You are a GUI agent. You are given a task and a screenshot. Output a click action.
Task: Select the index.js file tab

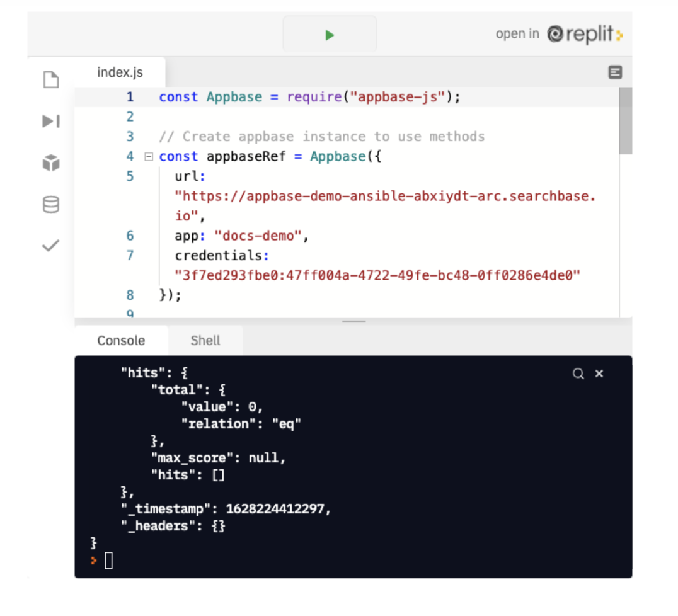coord(120,72)
